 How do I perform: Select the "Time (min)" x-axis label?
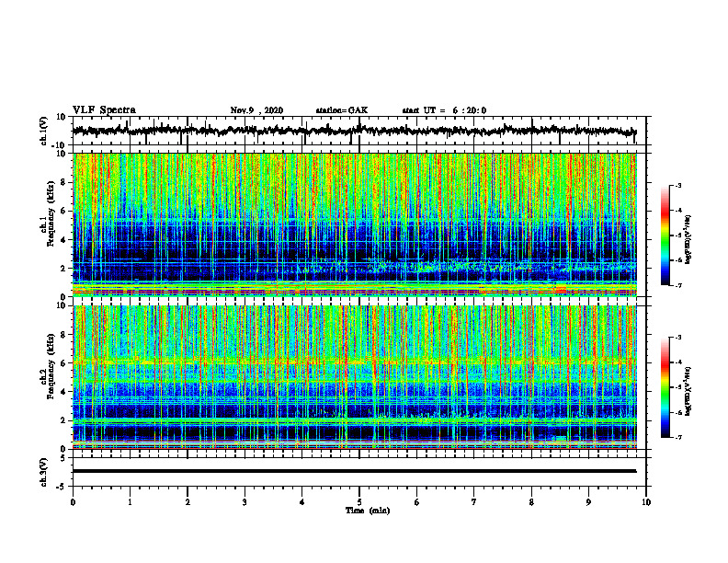[368, 511]
